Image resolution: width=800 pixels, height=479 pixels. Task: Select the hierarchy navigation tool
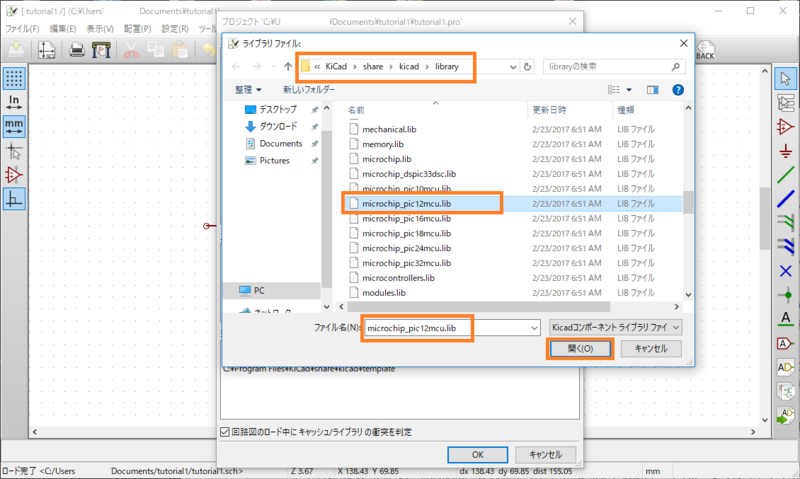(x=785, y=103)
